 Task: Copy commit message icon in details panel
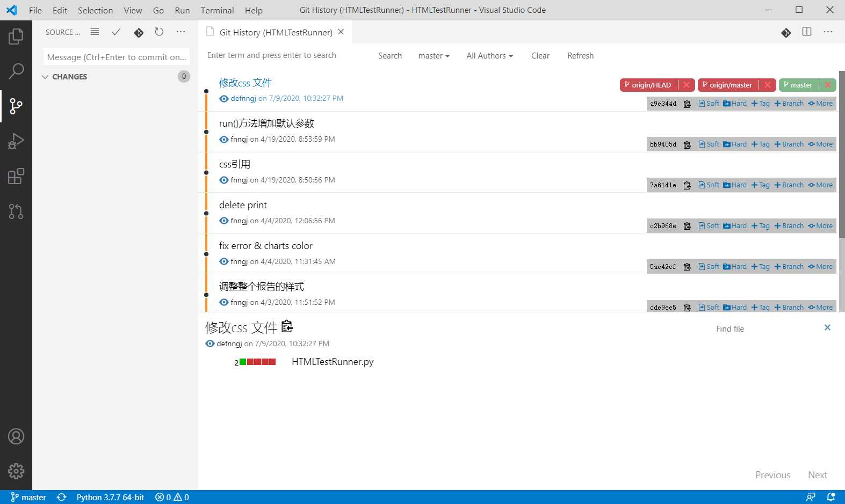coord(287,326)
